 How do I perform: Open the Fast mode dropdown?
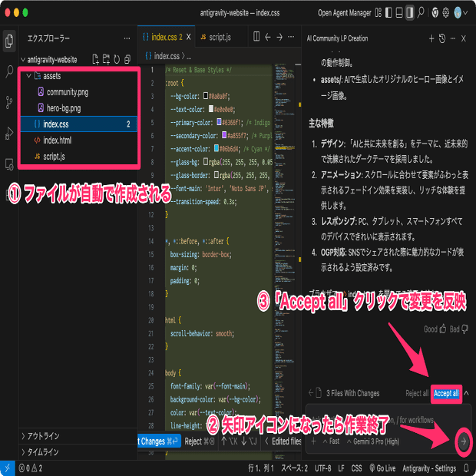[331, 441]
